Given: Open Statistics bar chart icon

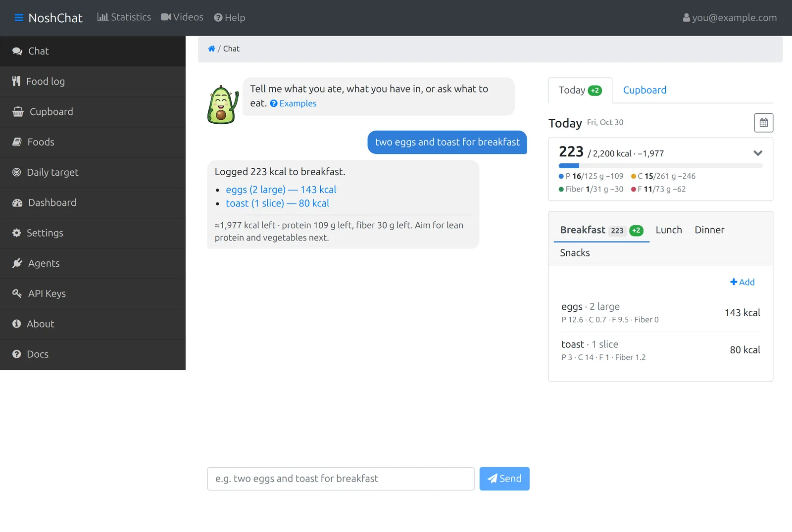Looking at the screenshot, I should click(x=102, y=17).
